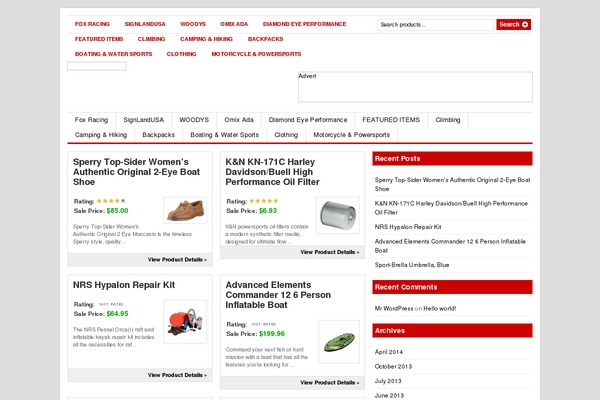Open FOX RACING in the top red menu
This screenshot has width=600, height=400.
click(92, 24)
